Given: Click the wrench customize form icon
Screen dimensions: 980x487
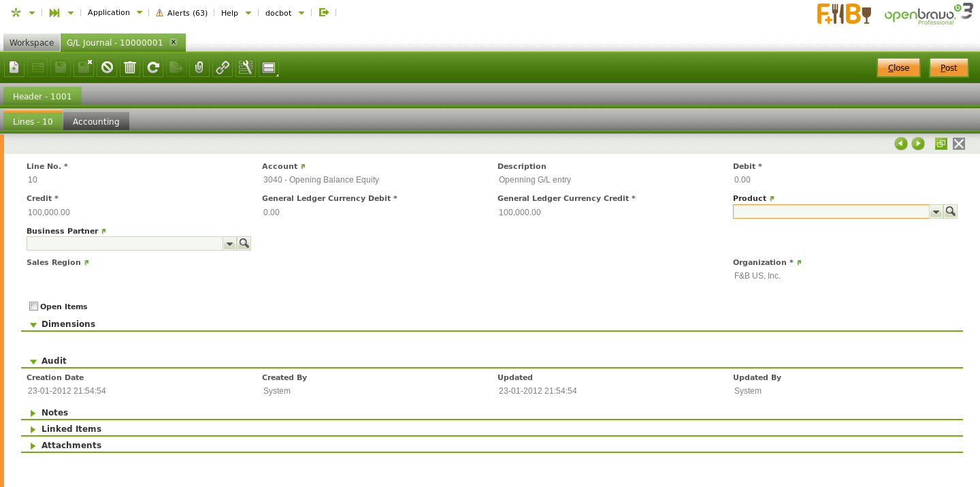Looking at the screenshot, I should tap(246, 67).
